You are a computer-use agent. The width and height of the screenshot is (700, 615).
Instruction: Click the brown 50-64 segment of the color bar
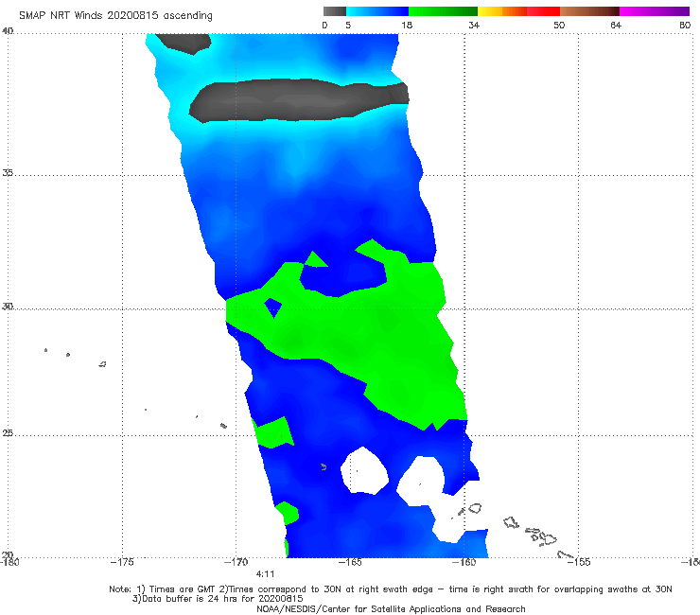(589, 11)
